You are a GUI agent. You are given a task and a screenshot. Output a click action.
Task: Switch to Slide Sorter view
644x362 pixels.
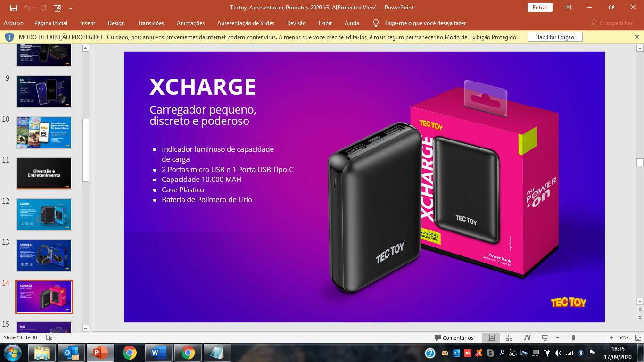tap(509, 337)
